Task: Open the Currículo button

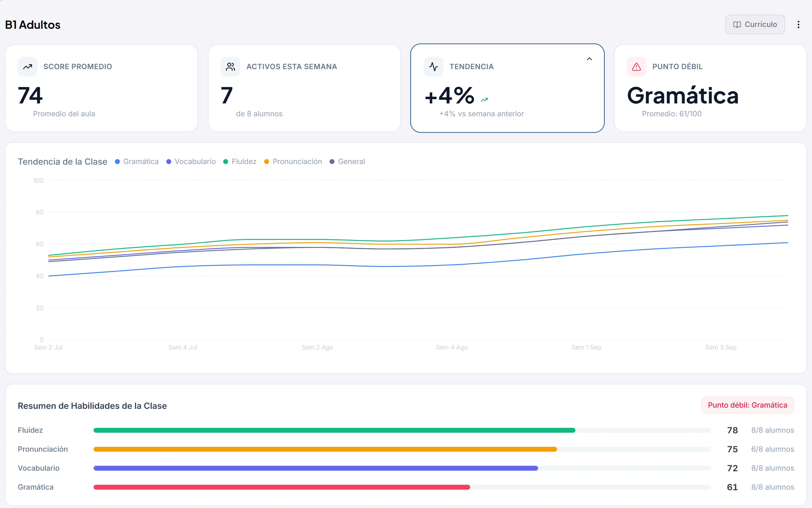Action: (x=755, y=24)
